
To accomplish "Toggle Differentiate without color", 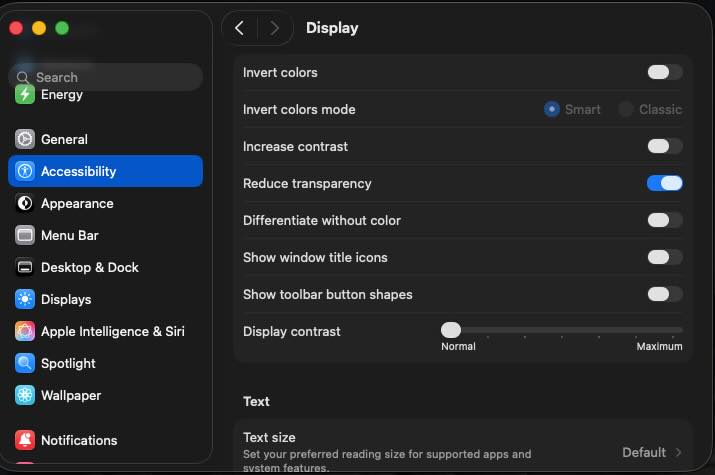I will coord(665,220).
